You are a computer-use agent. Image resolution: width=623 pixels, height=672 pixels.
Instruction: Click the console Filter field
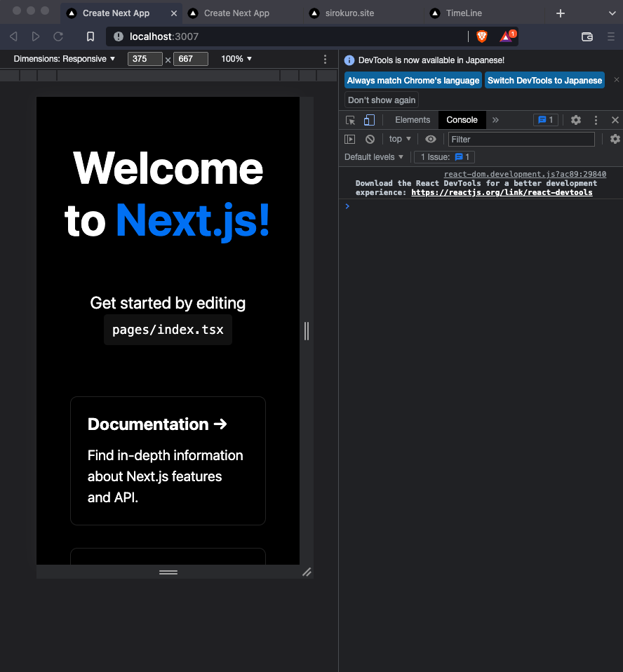click(521, 140)
